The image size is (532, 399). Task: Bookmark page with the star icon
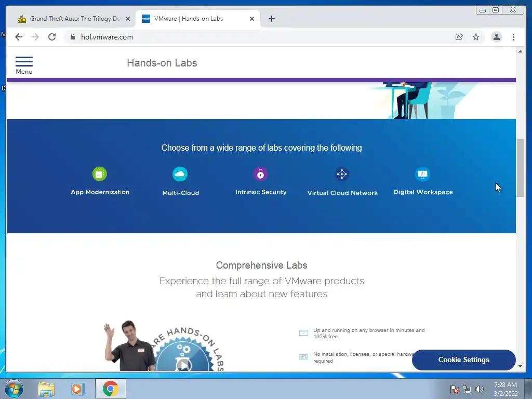coord(476,37)
